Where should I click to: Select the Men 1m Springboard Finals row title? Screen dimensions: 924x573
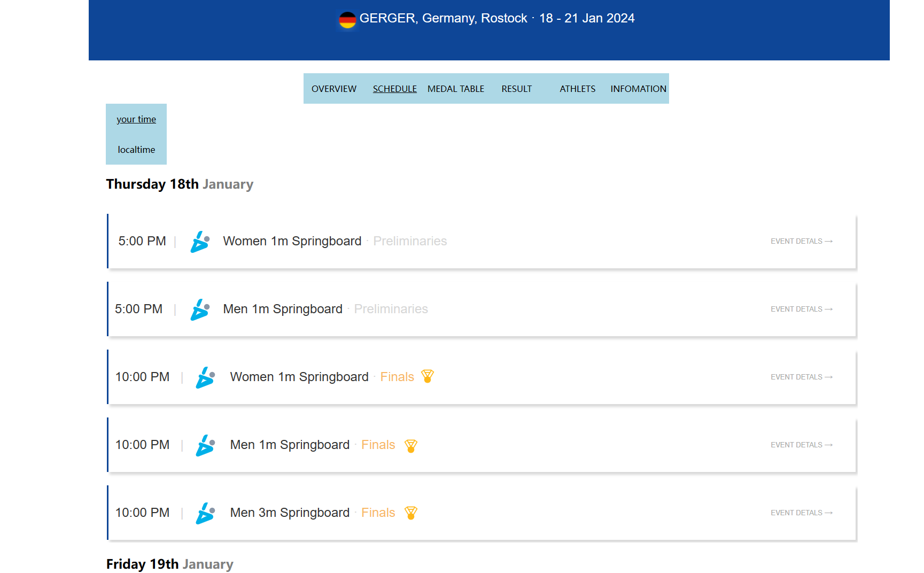coord(290,445)
